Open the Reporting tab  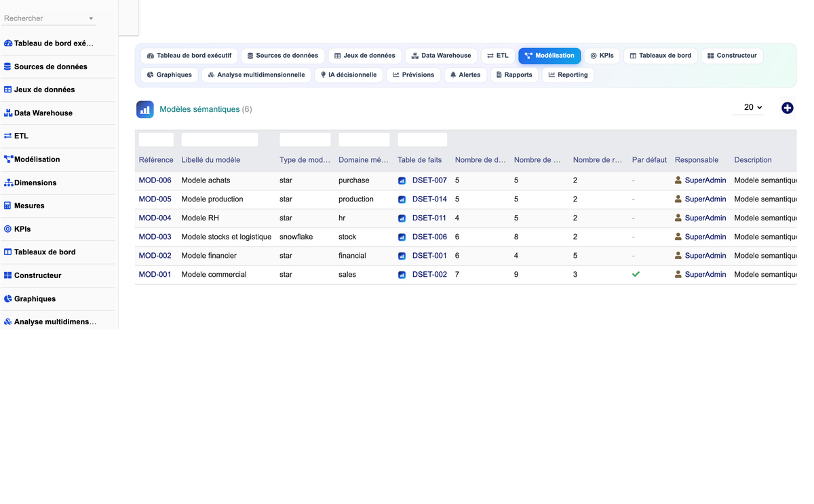tap(568, 75)
